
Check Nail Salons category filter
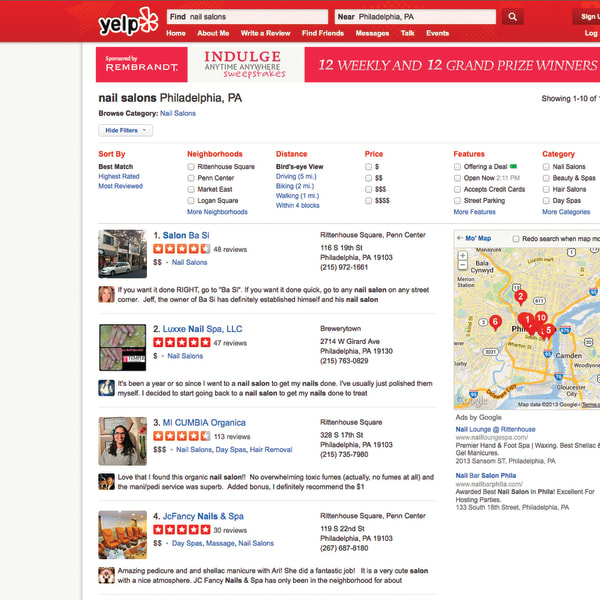546,166
